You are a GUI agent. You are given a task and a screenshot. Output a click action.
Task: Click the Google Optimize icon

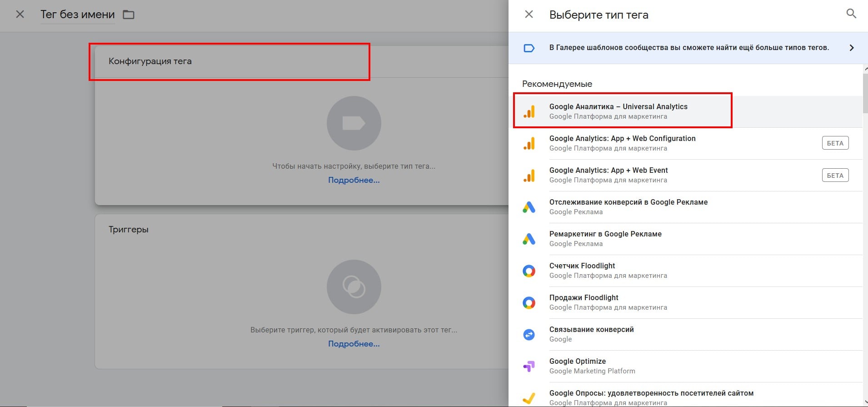click(529, 367)
